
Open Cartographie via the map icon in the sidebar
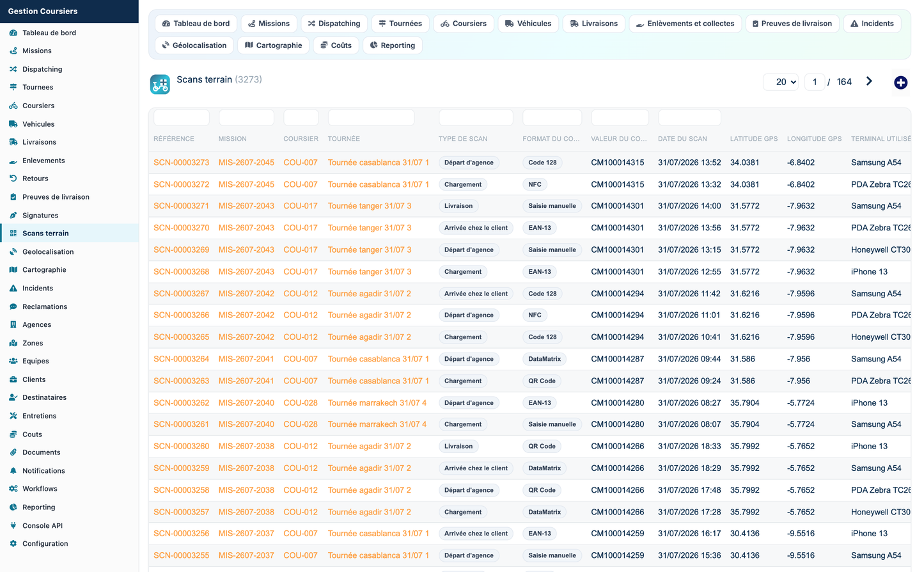coord(13,270)
